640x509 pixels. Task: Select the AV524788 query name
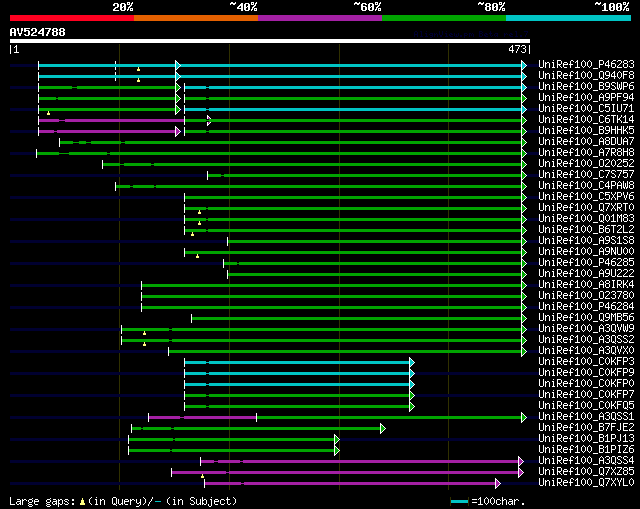click(38, 32)
